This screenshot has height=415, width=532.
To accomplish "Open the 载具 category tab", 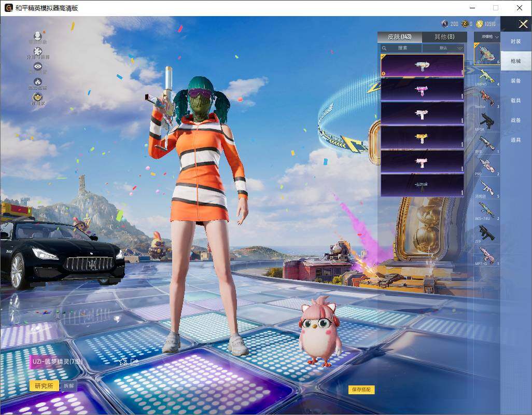I will (x=516, y=101).
